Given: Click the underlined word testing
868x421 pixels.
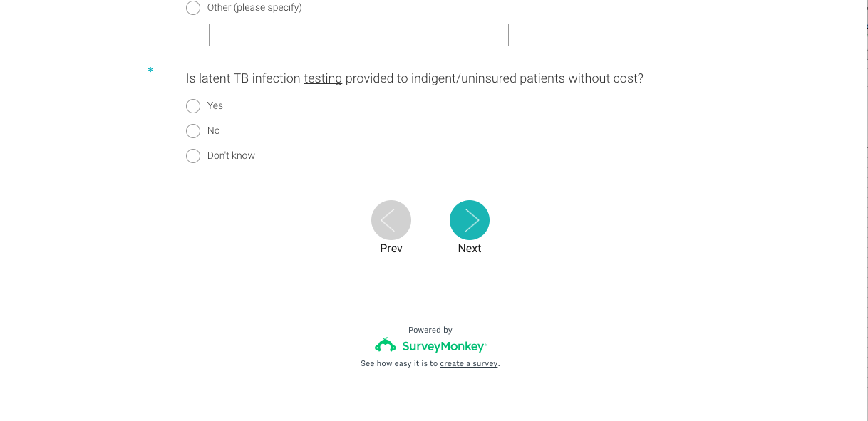Looking at the screenshot, I should 323,78.
